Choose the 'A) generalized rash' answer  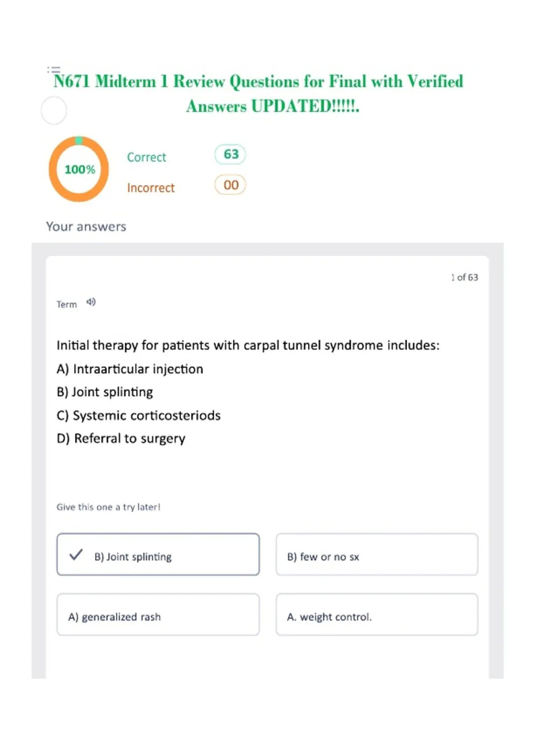pyautogui.click(x=158, y=615)
